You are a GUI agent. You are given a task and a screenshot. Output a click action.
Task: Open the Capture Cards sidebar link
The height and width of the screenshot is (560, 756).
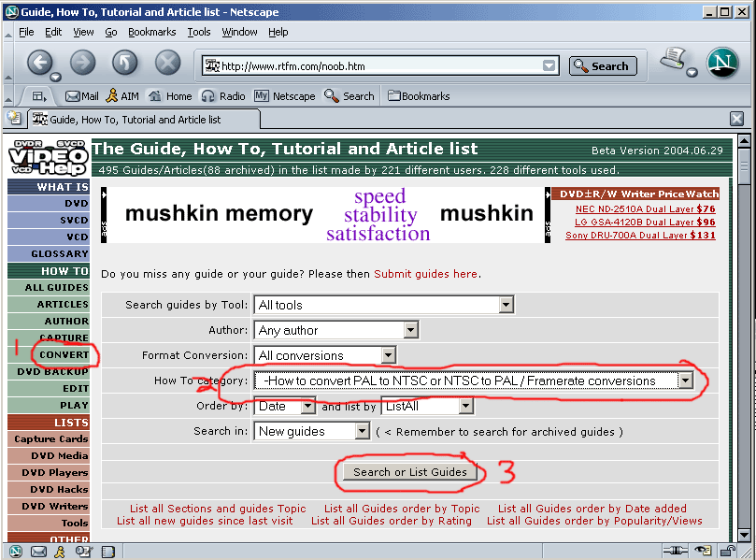tap(51, 439)
